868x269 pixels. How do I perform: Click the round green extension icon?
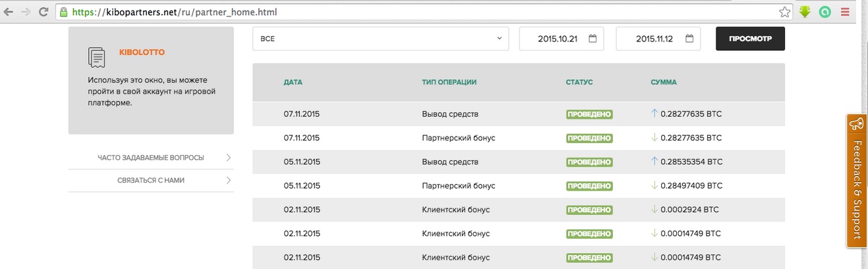coord(825,12)
